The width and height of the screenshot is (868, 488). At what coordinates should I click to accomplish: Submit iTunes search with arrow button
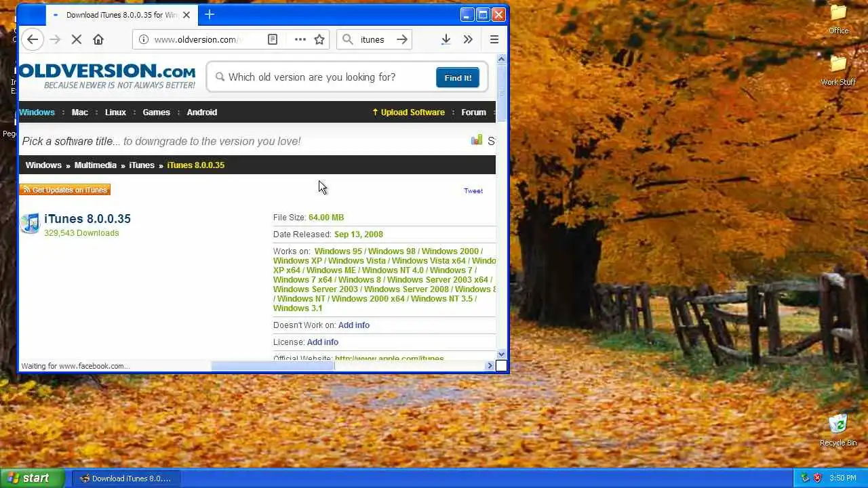click(x=402, y=39)
